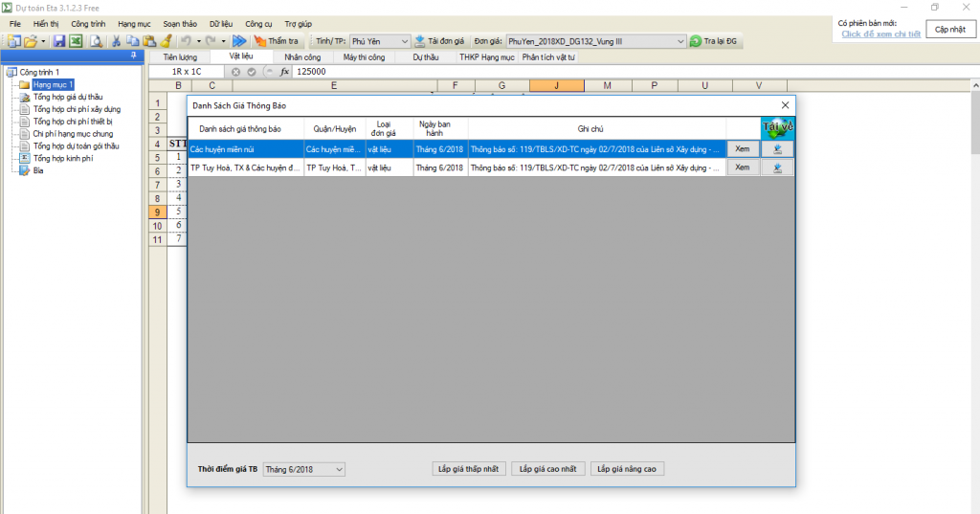
Task: Click the format painter brush icon
Action: pos(166,41)
